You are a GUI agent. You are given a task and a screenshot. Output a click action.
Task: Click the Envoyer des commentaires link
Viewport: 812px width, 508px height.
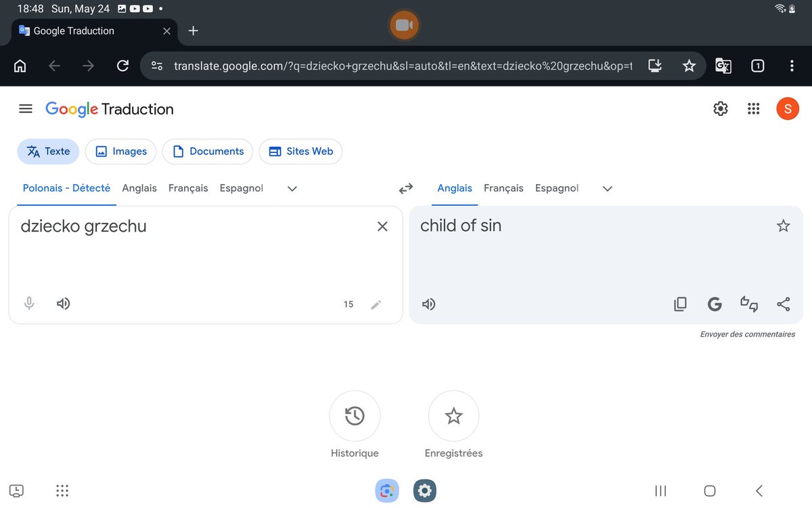click(x=748, y=334)
